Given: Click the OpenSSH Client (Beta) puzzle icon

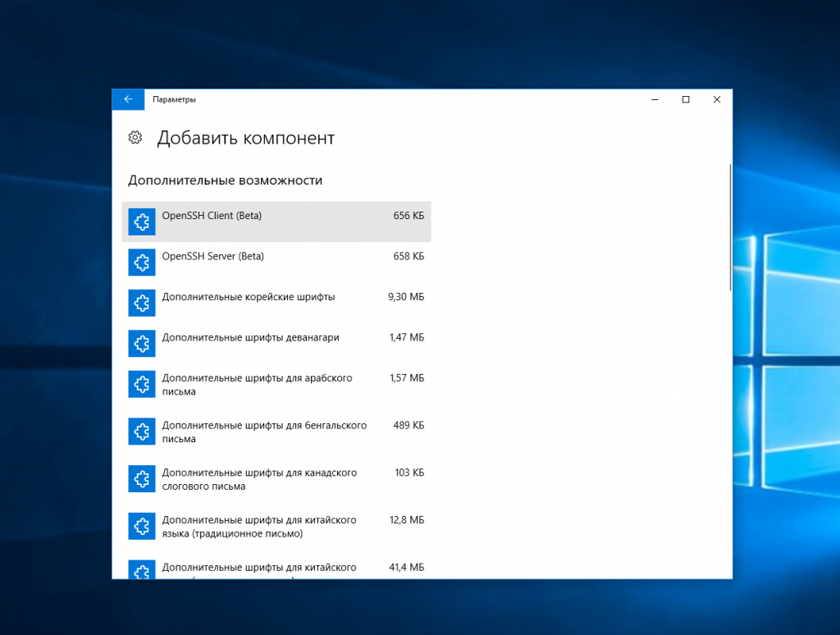Looking at the screenshot, I should pyautogui.click(x=141, y=222).
